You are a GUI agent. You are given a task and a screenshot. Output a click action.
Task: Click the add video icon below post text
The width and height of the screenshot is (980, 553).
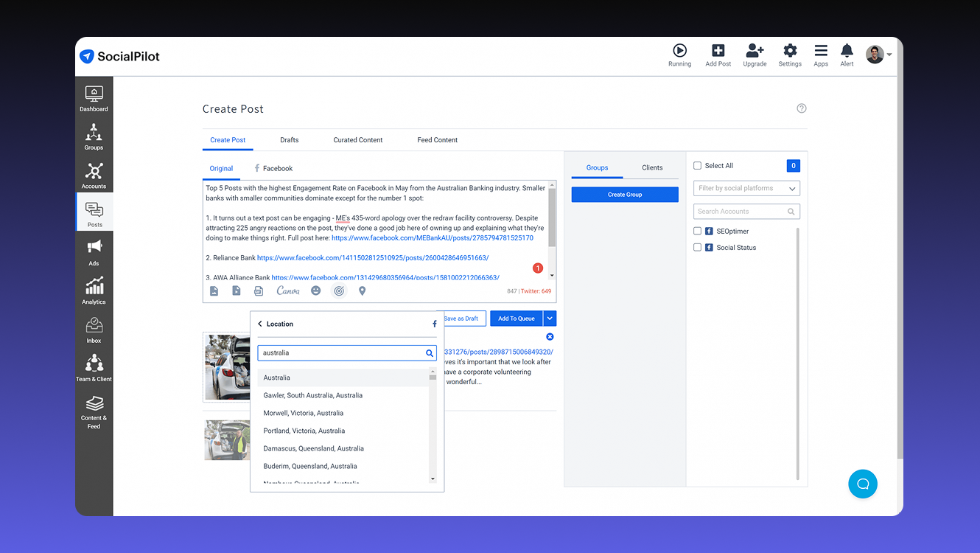tap(237, 291)
